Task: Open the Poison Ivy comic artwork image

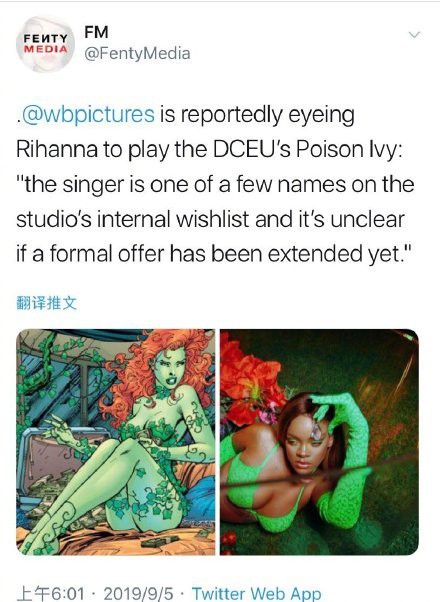Action: point(116,442)
